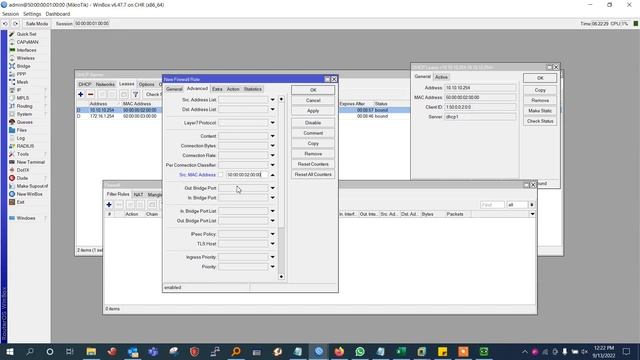Open Windows Start menu
Screen dimensions: 640x360
[x=10, y=351]
